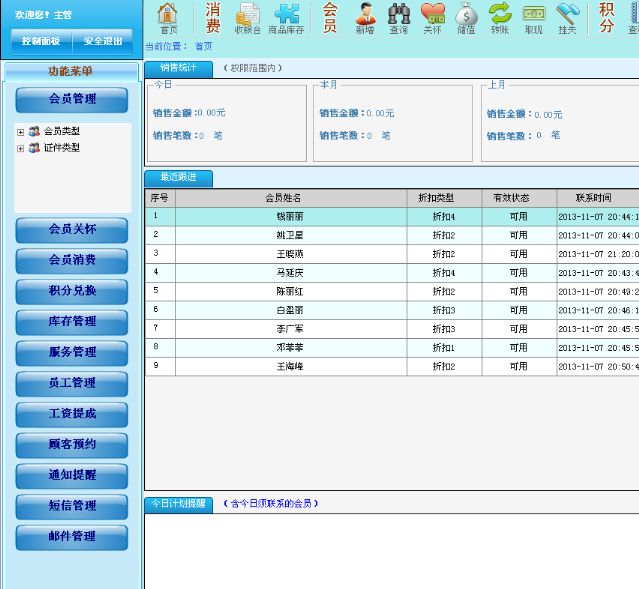Open the 收银台 cashier icon
Screen dimensions: 639x589
click(247, 17)
